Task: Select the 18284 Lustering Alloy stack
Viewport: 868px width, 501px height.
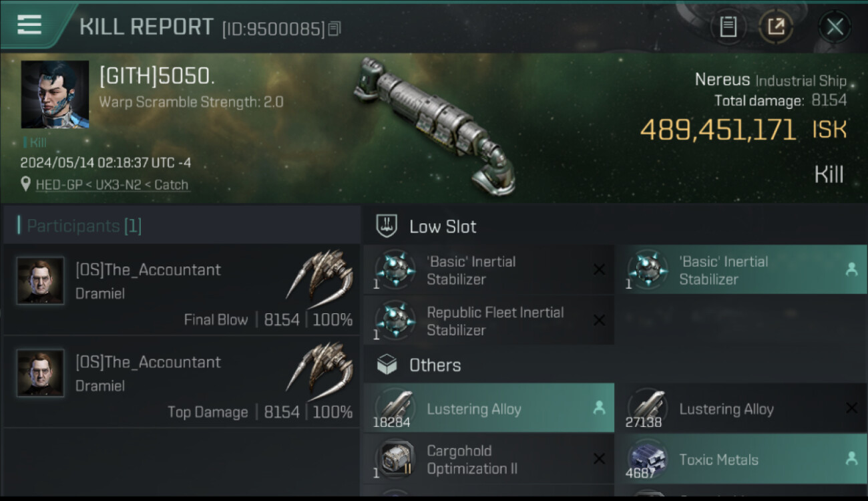Action: (489, 408)
